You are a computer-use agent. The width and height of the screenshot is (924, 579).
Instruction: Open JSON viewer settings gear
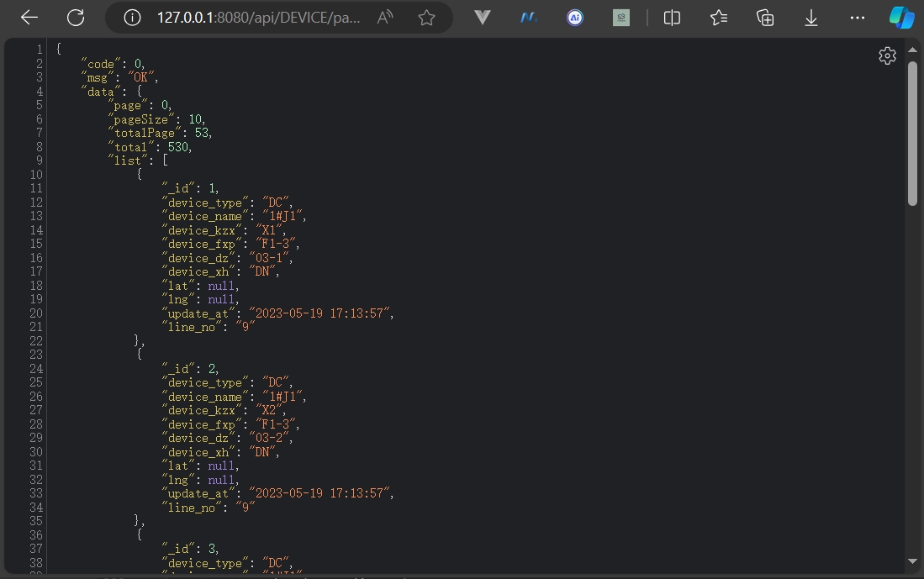click(x=887, y=56)
